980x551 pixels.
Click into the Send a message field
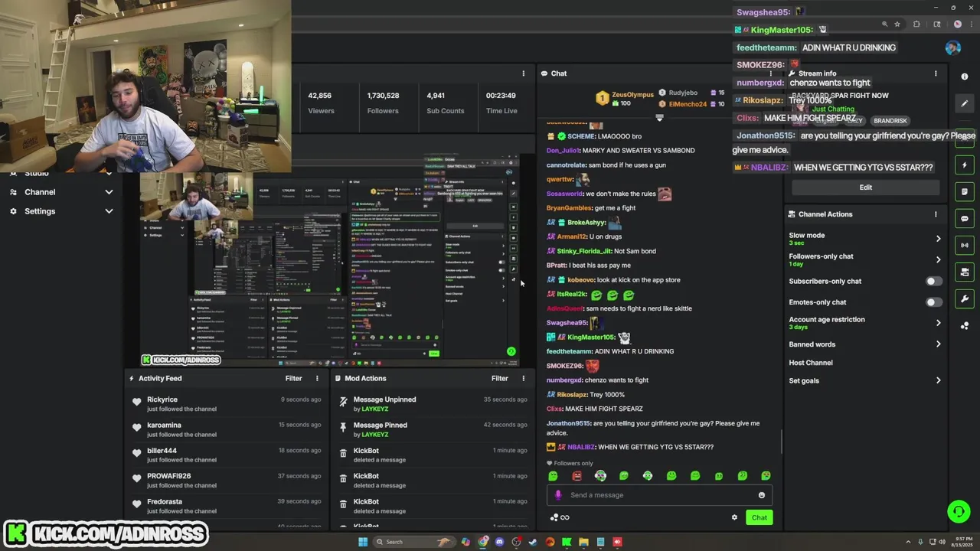[659, 495]
